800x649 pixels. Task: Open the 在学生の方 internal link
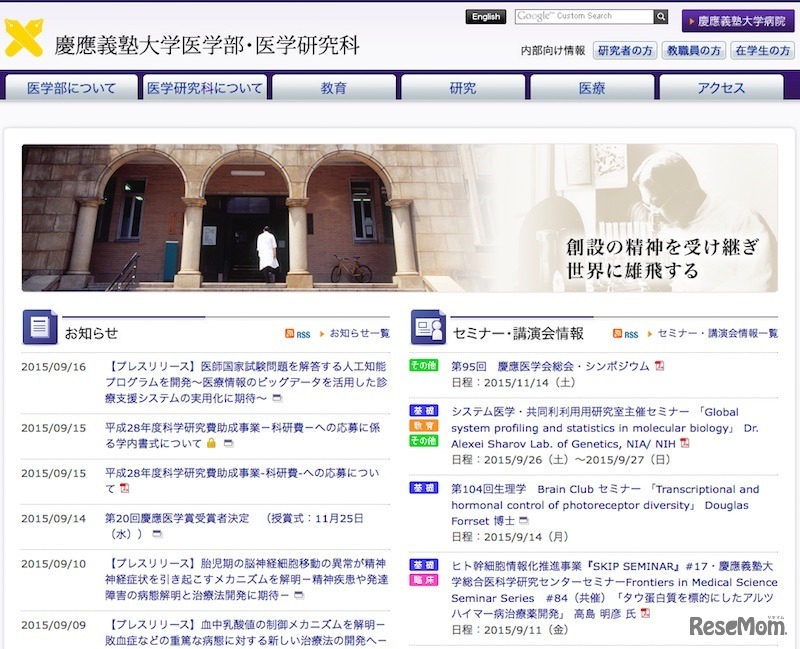pos(763,50)
